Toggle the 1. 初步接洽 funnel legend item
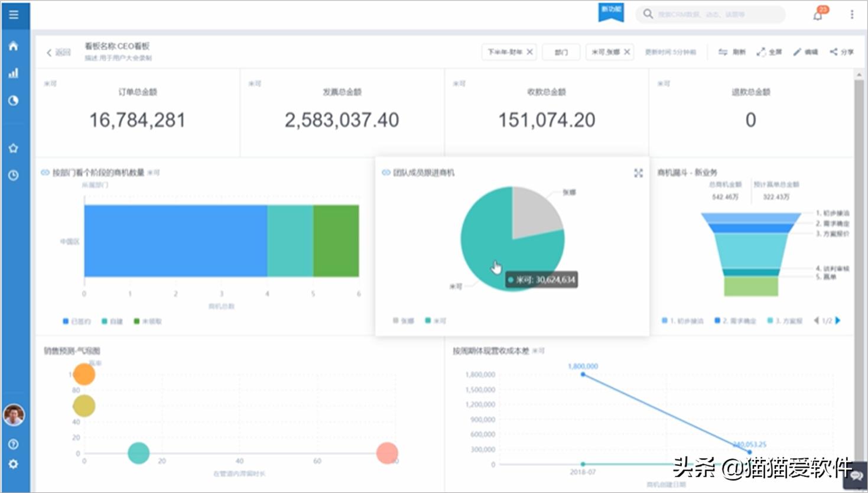The width and height of the screenshot is (868, 493). tap(683, 321)
